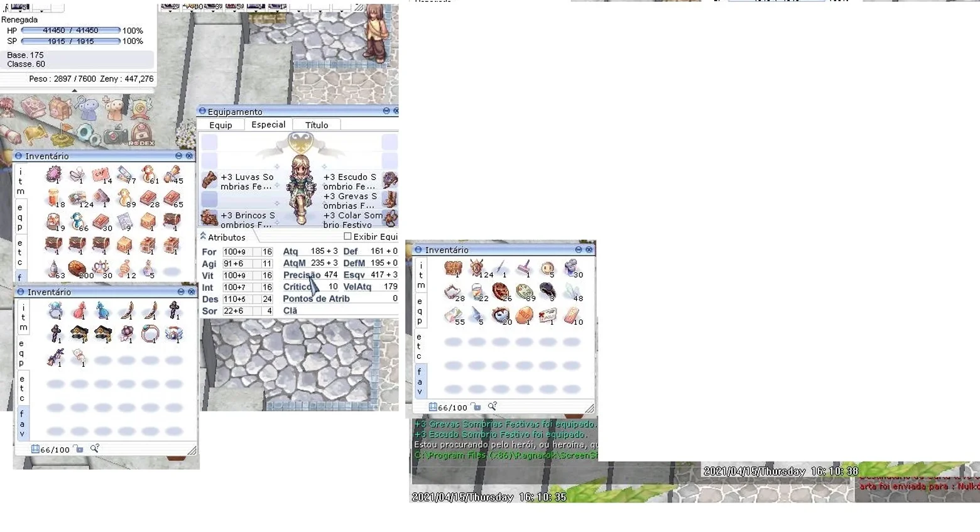Open options via the gears icon
Viewport: 980px width, 532px height.
89,134
